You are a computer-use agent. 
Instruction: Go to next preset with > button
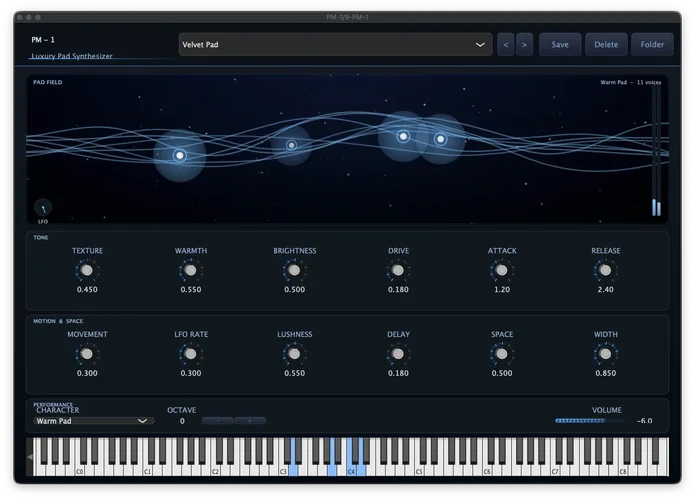pyautogui.click(x=524, y=44)
